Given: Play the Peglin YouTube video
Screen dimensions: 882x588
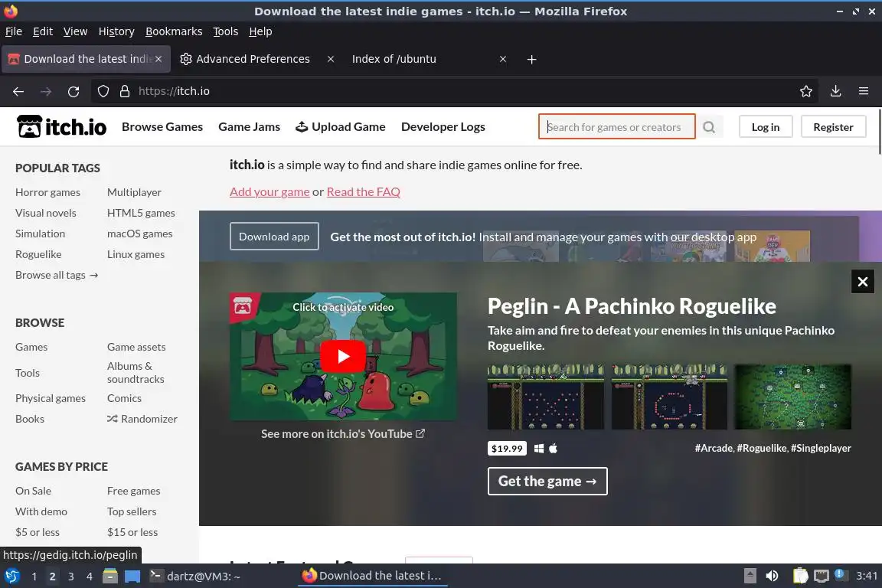Looking at the screenshot, I should [343, 356].
